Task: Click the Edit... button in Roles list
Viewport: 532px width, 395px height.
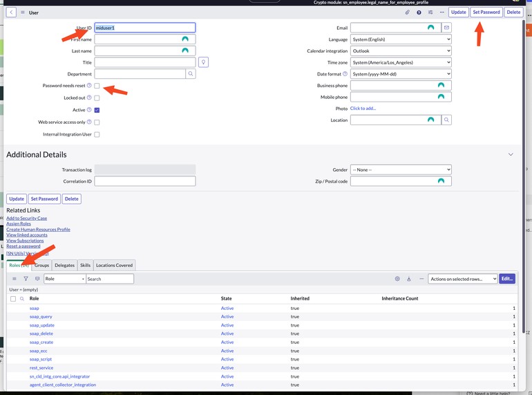Action: (x=507, y=279)
